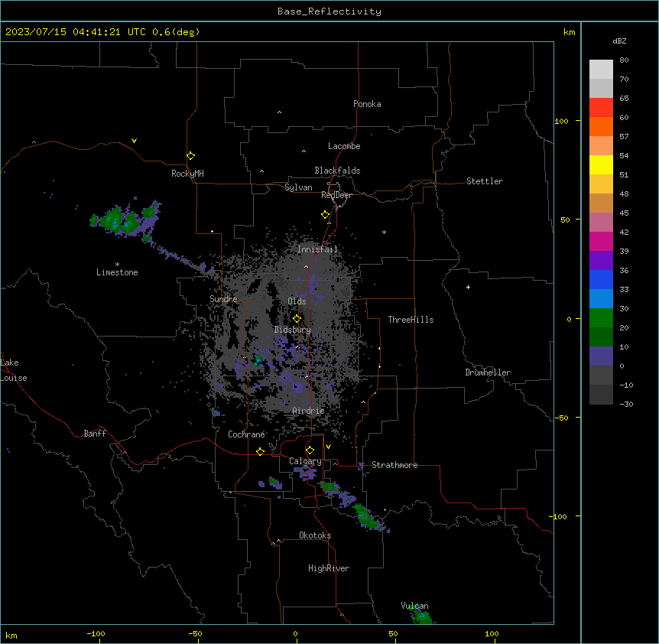Viewport: 659px width, 644px height.
Task: Click the Sundre label
Action: pos(223,299)
